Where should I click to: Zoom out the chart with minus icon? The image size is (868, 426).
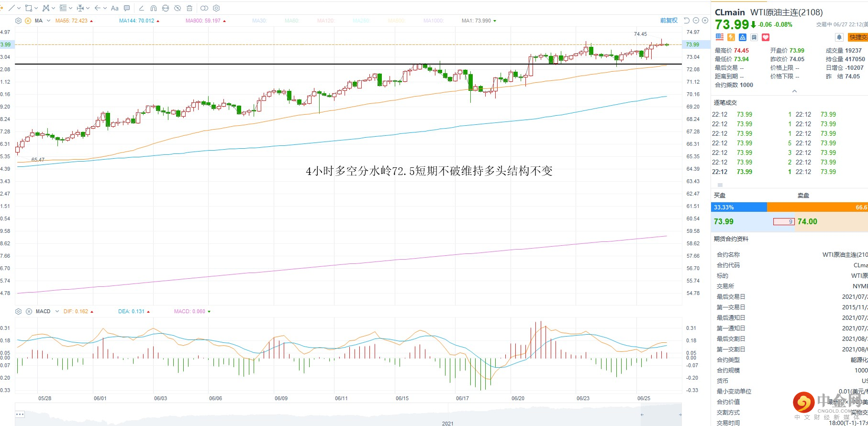coord(696,21)
